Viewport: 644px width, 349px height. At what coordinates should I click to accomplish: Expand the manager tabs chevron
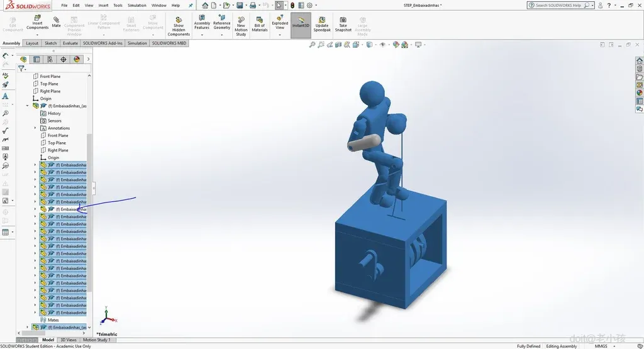pos(88,59)
